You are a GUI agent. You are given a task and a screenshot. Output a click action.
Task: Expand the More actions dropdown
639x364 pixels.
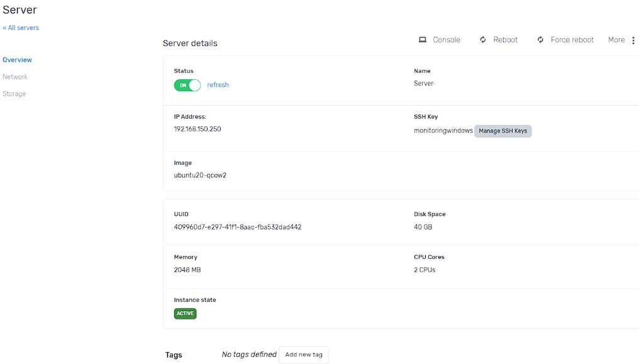point(616,40)
